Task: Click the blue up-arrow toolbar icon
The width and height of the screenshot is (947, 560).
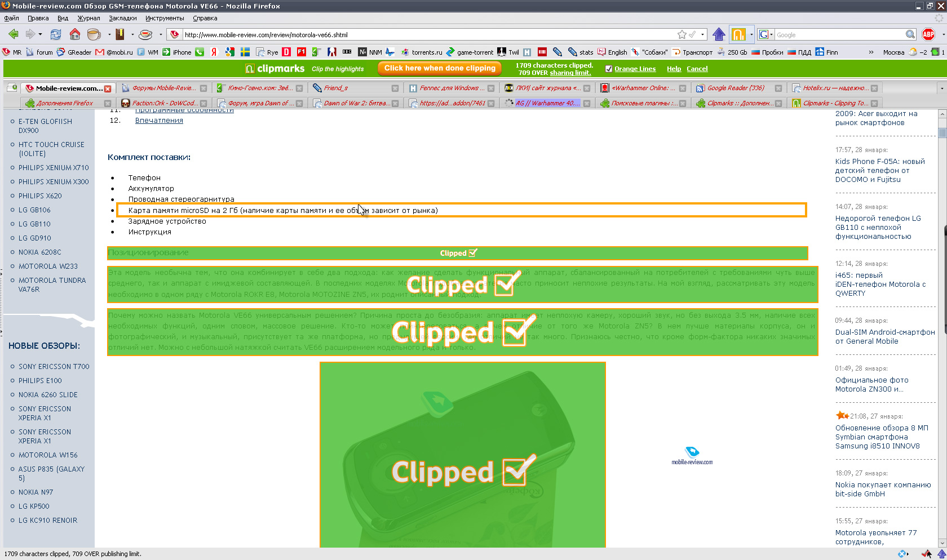Action: (719, 34)
